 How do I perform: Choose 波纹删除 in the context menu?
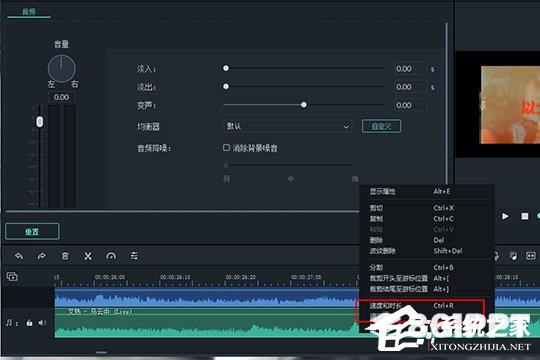(427, 251)
